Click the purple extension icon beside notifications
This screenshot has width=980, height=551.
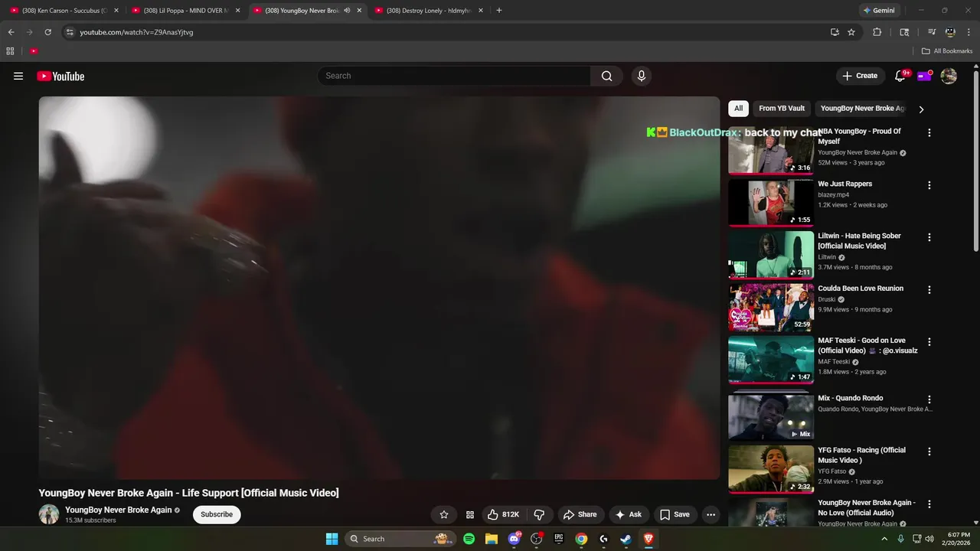(925, 76)
